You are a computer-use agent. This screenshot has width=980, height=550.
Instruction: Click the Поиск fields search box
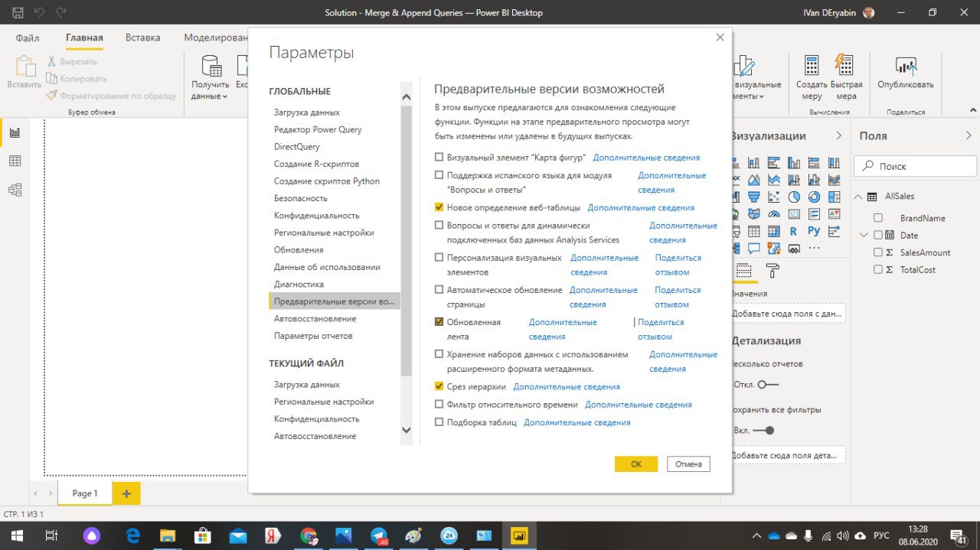tap(915, 166)
